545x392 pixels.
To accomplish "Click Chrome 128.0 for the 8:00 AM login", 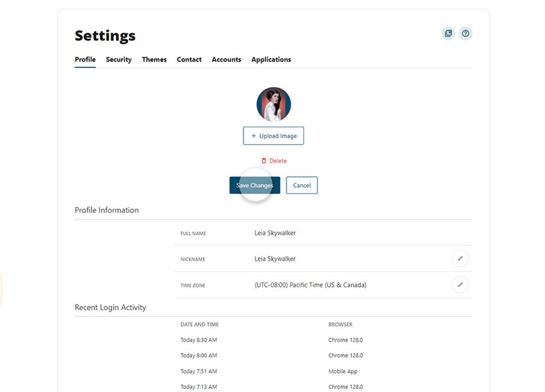I will pos(345,356).
